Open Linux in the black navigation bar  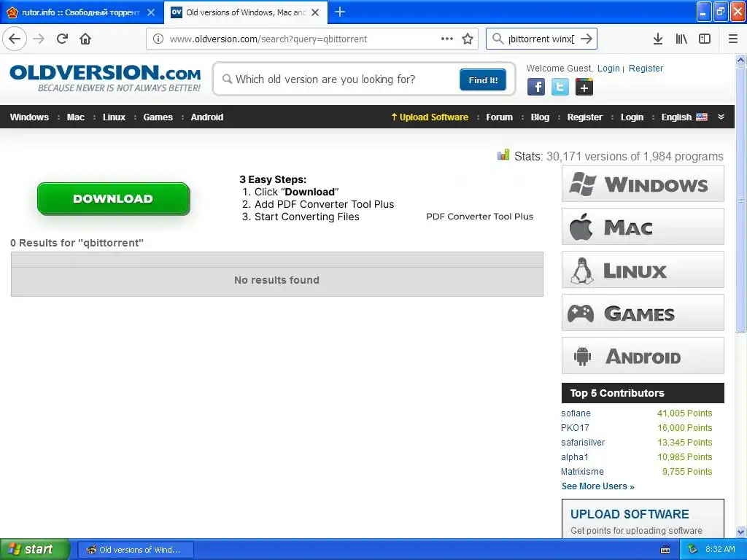point(114,117)
